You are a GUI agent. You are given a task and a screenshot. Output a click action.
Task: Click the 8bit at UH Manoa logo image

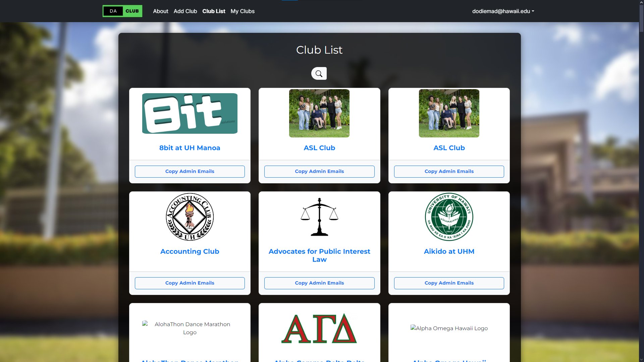(190, 113)
